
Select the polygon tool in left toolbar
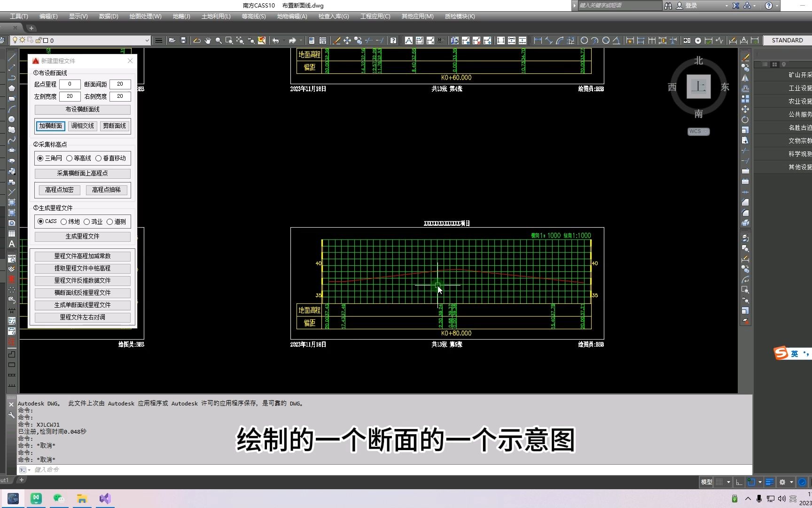click(12, 88)
